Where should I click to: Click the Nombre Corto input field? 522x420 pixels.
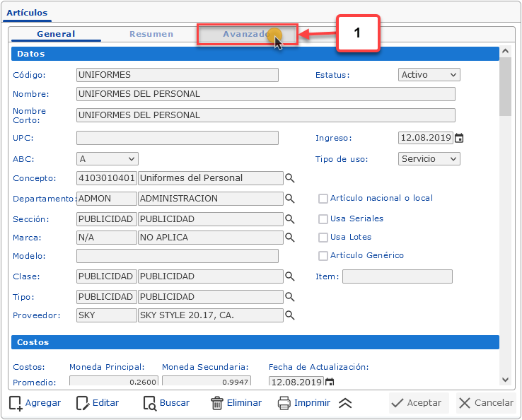tap(266, 115)
